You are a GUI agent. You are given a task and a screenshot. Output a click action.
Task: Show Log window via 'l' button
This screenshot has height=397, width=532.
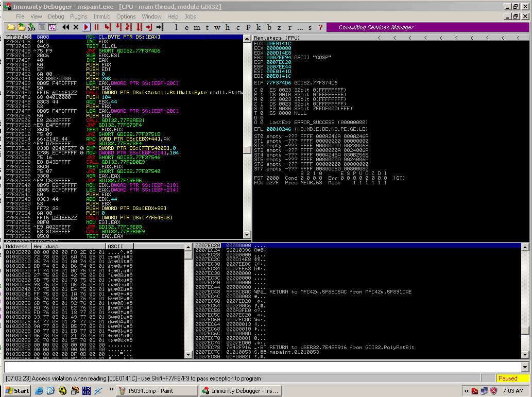(x=176, y=27)
